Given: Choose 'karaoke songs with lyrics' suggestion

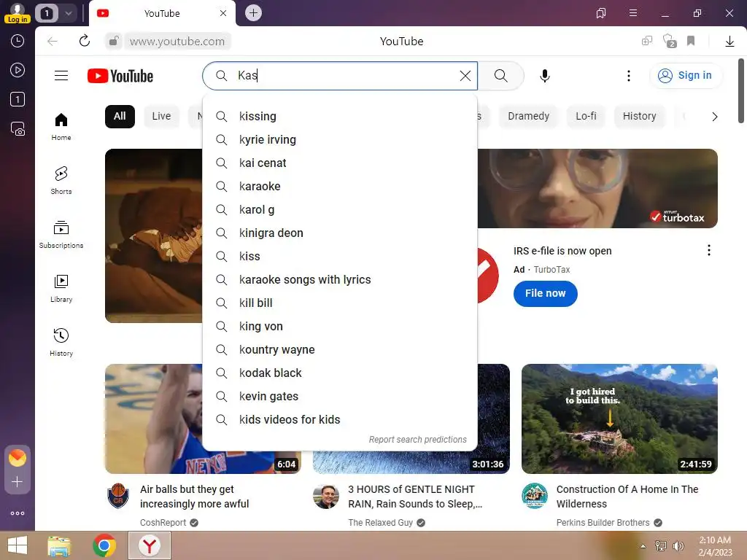Looking at the screenshot, I should [x=340, y=279].
